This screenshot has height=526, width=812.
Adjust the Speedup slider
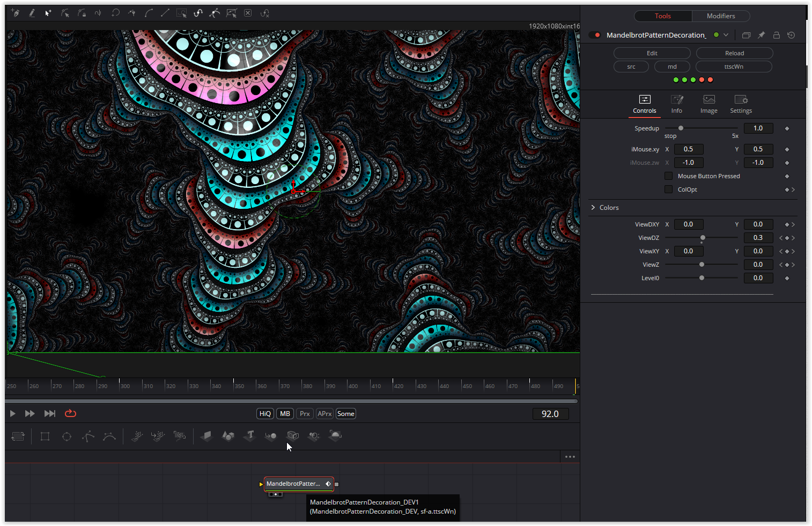(x=681, y=128)
